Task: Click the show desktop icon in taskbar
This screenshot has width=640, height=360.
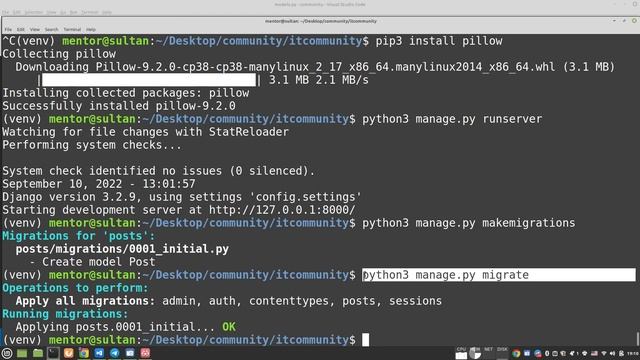Action: (22, 353)
